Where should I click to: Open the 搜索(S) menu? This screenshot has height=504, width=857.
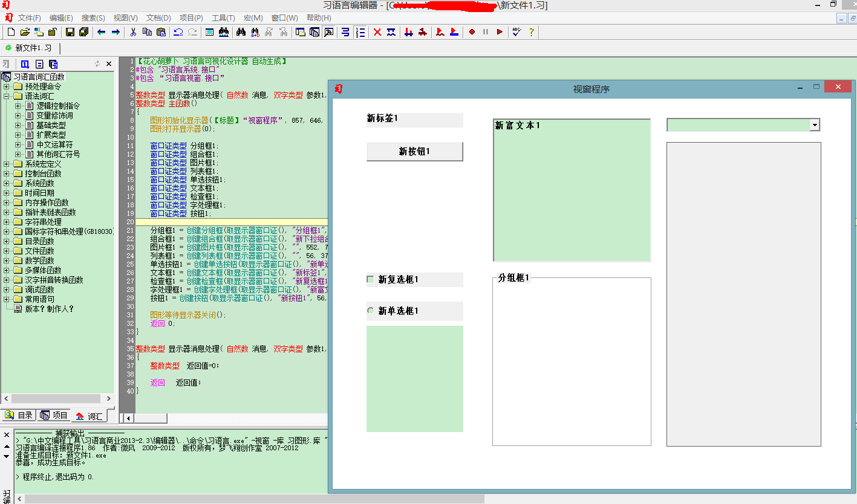(x=93, y=18)
